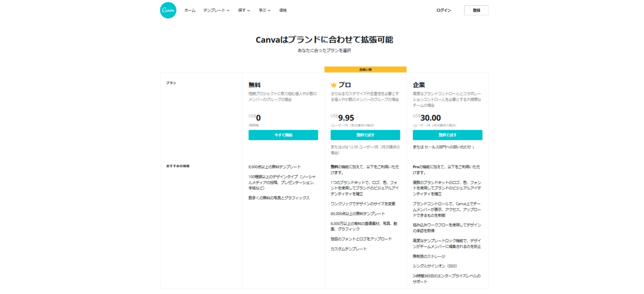Click the crown icon beside プロ
644x294 pixels.
point(333,85)
